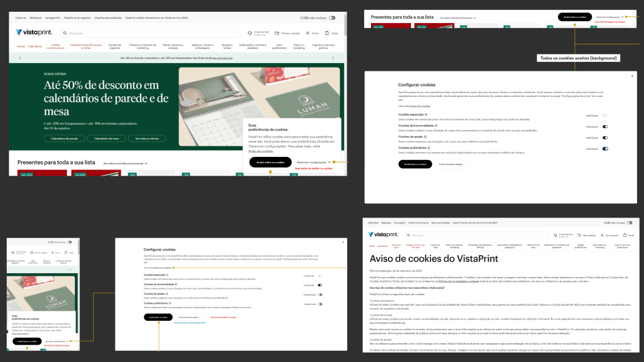Click info icon beside Cookies publicitários, lower dialog
The image size is (644, 362).
pyautogui.click(x=170, y=303)
